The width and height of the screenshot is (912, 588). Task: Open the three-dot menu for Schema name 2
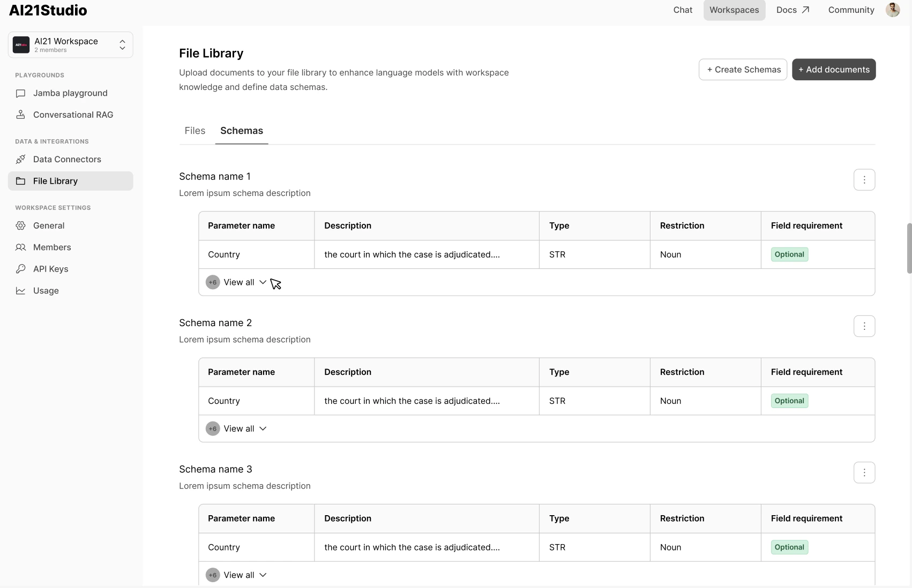864,326
